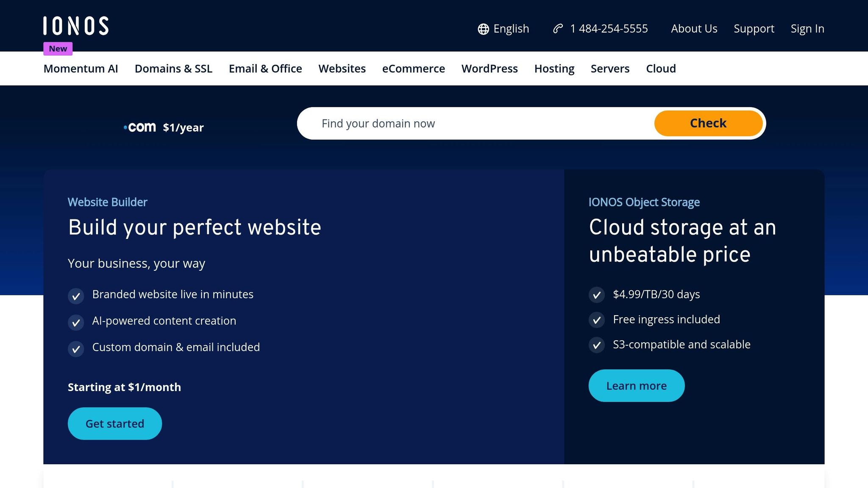The image size is (868, 488).
Task: Click the .com domain logo
Action: coord(140,127)
